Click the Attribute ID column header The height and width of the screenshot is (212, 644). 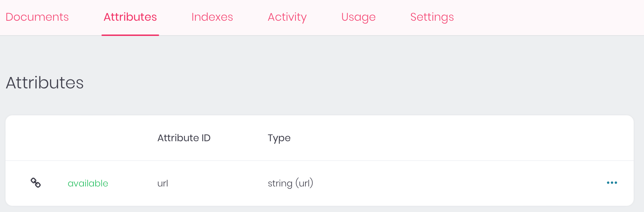[x=184, y=138]
